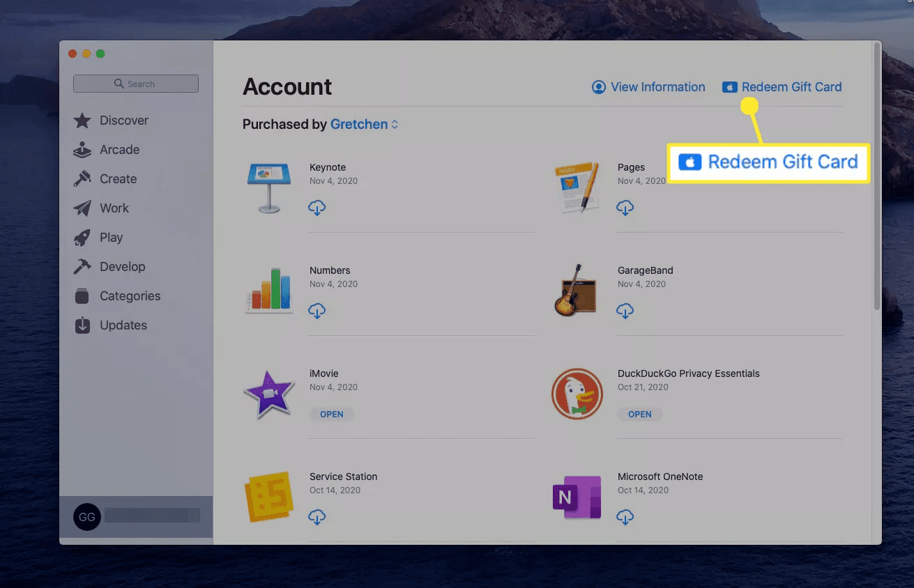Open the Purchased by Gretchen account selector

363,124
